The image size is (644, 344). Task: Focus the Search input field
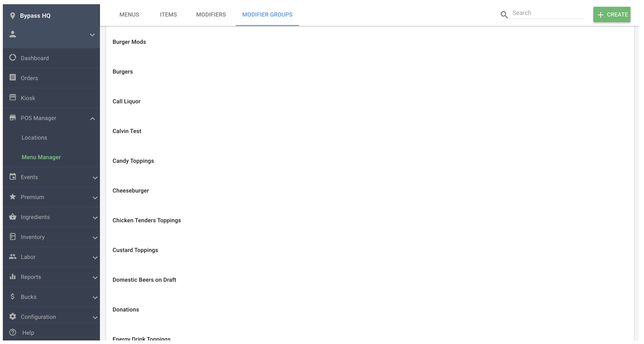tap(547, 13)
